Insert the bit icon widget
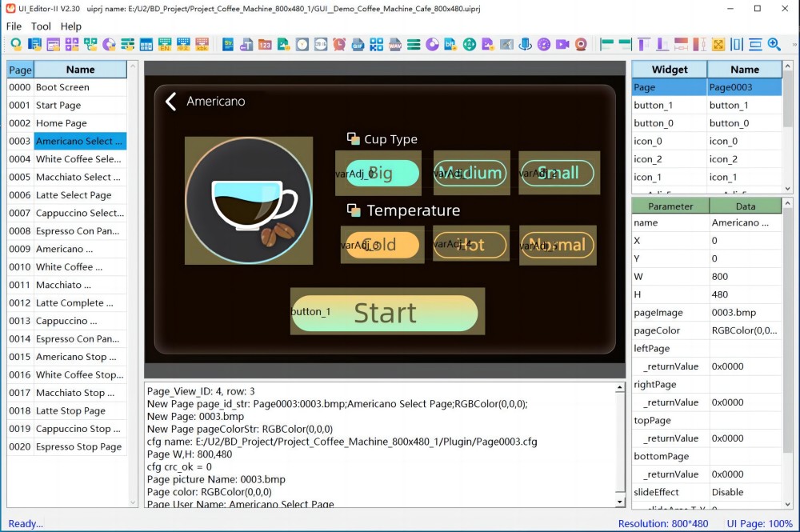This screenshot has width=800, height=532. tap(450, 44)
